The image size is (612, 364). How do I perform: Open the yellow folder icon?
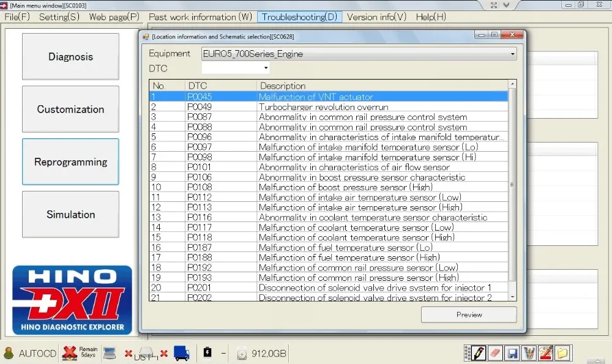[x=562, y=353]
